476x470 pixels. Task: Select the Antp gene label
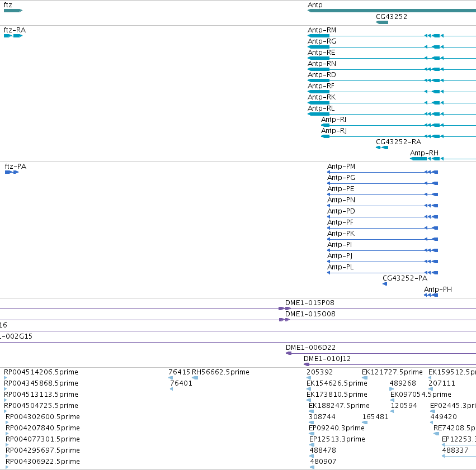(x=315, y=5)
